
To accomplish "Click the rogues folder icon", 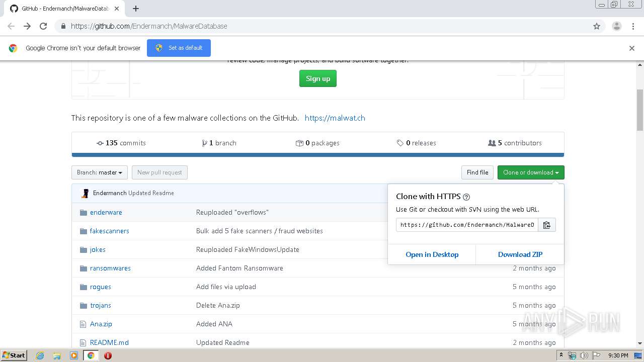I will coord(84,287).
